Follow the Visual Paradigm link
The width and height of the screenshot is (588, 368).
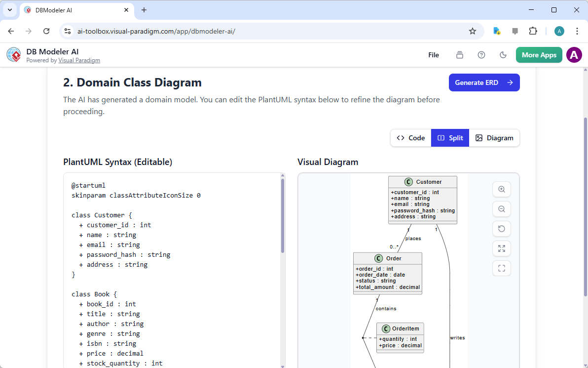79,60
